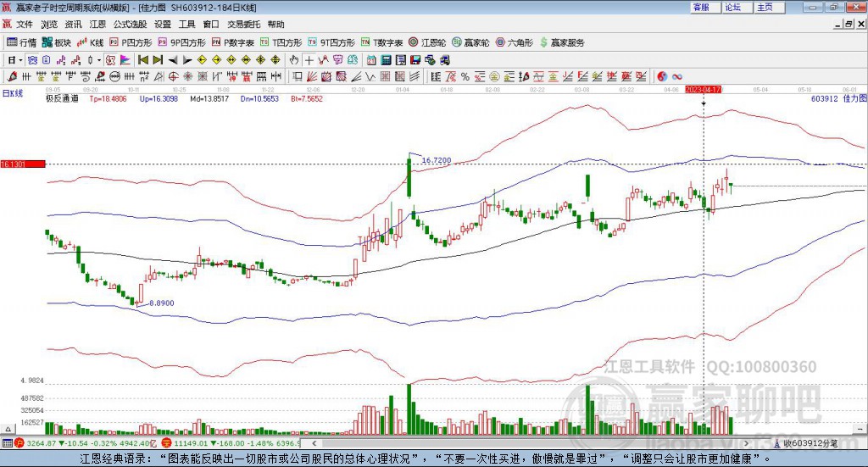The image size is (868, 467).
Task: Click the Dn=10.5653 indicator value
Action: 259,98
